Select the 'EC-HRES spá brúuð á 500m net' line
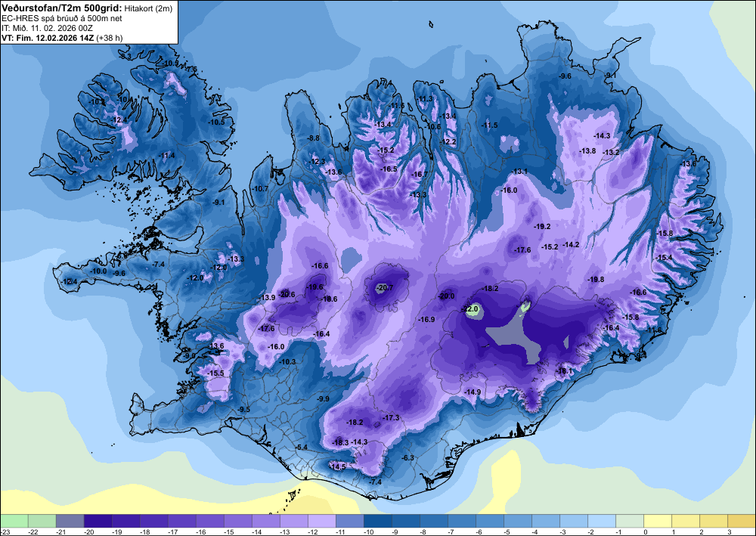Screen dimensions: 756x536 [62, 18]
